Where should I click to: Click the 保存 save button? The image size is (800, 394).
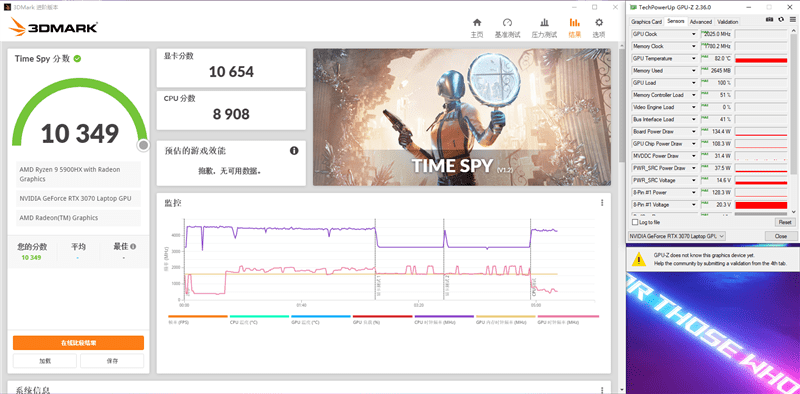point(112,361)
